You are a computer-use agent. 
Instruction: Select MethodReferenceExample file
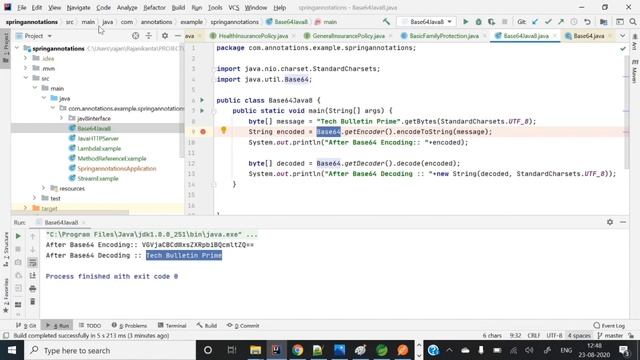click(111, 158)
